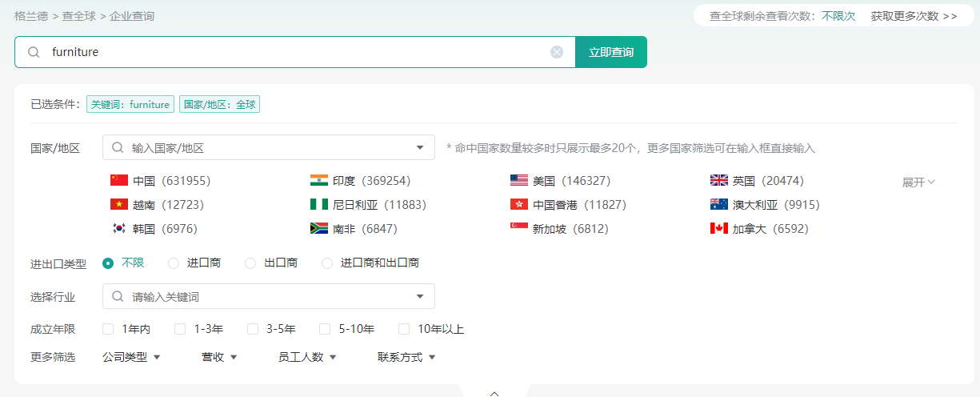
Task: Click the 请输入关键词 industry field
Action: (x=269, y=296)
